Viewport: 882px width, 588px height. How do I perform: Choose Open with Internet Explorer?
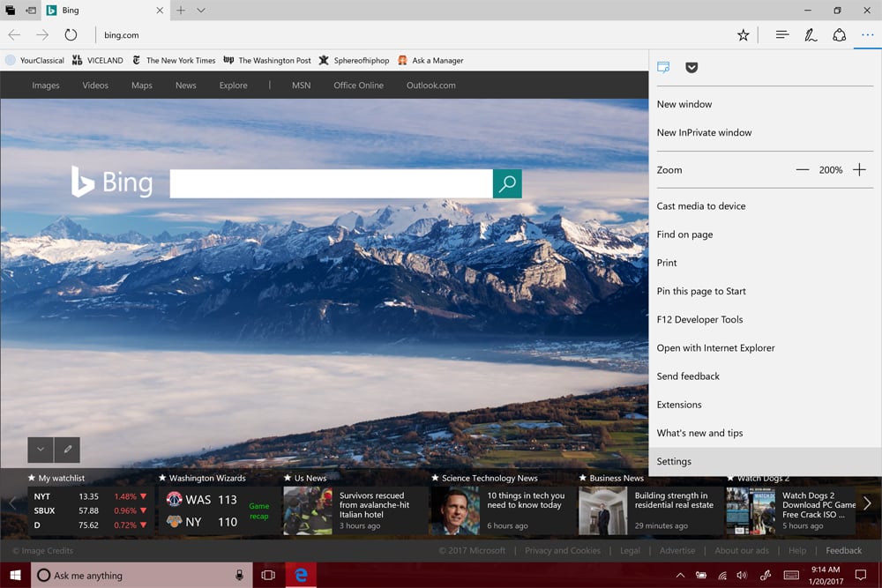point(765,348)
